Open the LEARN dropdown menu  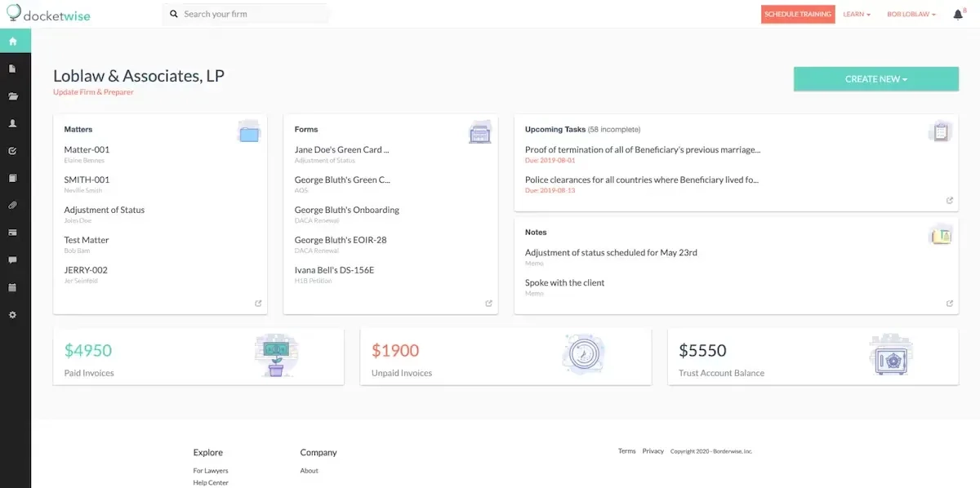tap(856, 14)
